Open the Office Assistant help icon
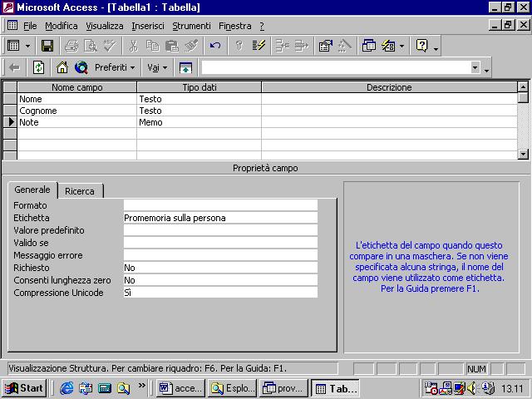 421,46
